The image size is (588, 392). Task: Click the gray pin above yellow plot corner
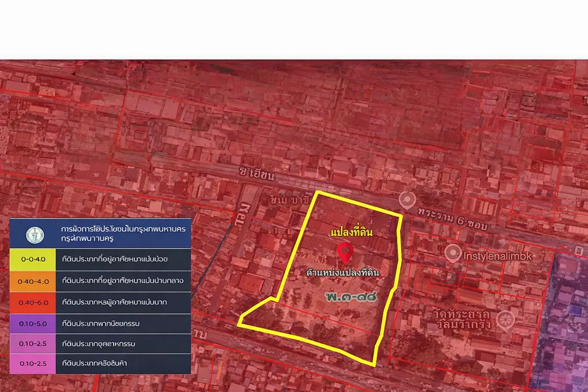point(407,200)
